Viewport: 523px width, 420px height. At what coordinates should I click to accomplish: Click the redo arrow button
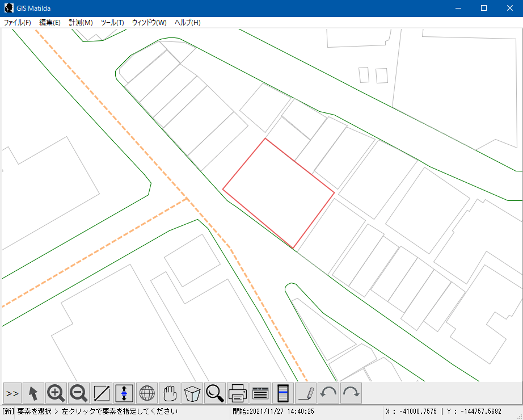351,393
